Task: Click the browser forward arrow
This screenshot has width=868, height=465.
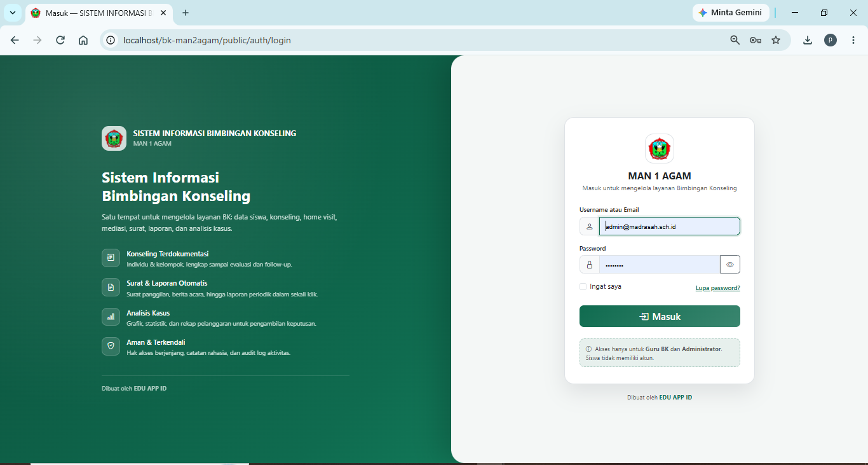Action: tap(37, 40)
